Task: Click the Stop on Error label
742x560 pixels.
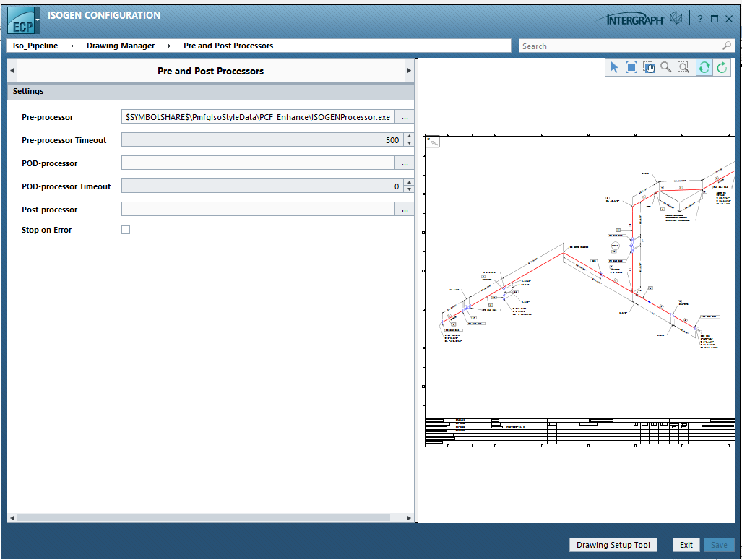Action: 46,230
